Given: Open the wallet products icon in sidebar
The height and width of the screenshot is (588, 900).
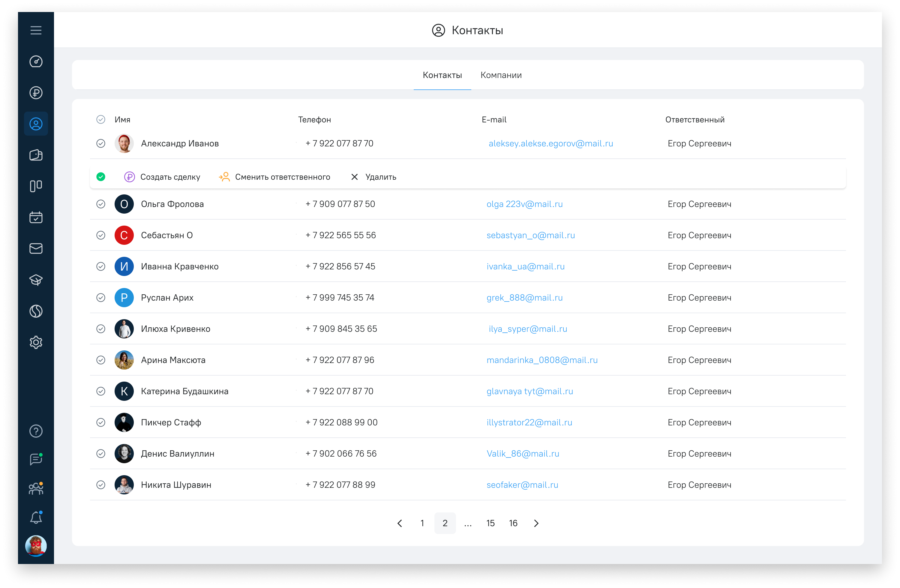Looking at the screenshot, I should click(36, 155).
